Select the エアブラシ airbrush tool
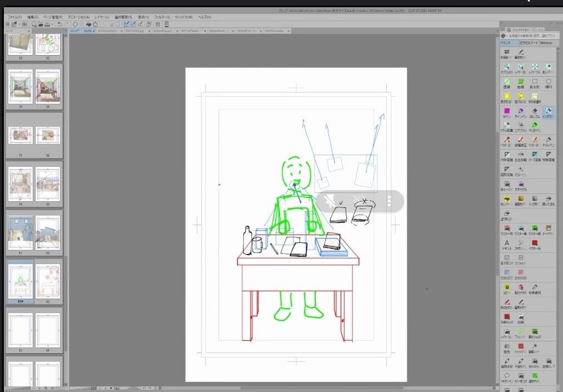 [x=521, y=127]
